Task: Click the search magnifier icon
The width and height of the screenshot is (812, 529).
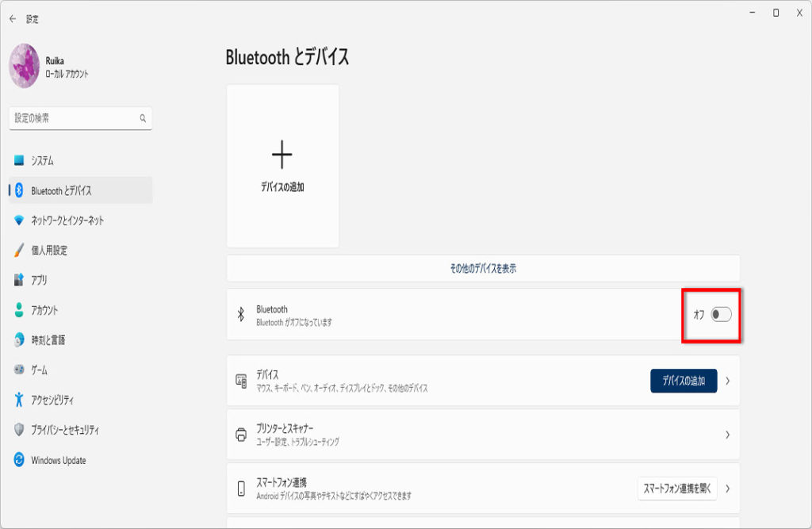Action: 143,118
